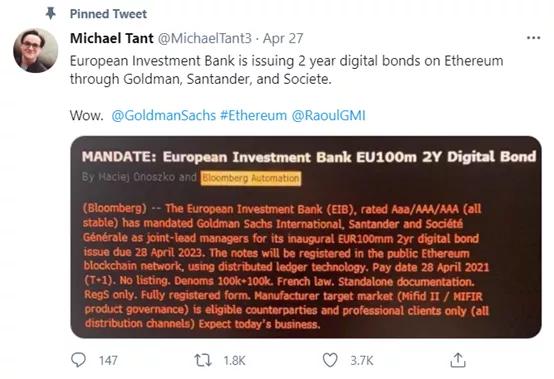Click the pushpin Pinned Tweet icon
Image resolution: width=554 pixels, height=379 pixels.
tap(51, 14)
